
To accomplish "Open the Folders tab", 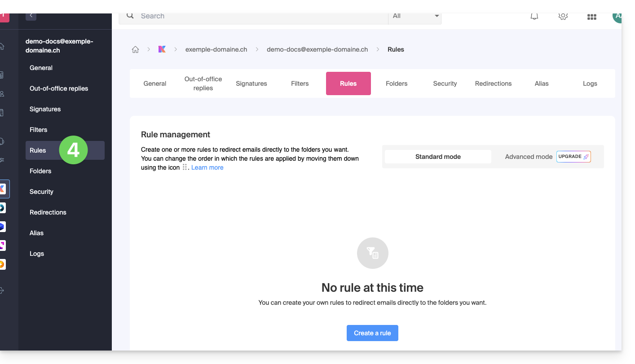I will tap(396, 83).
